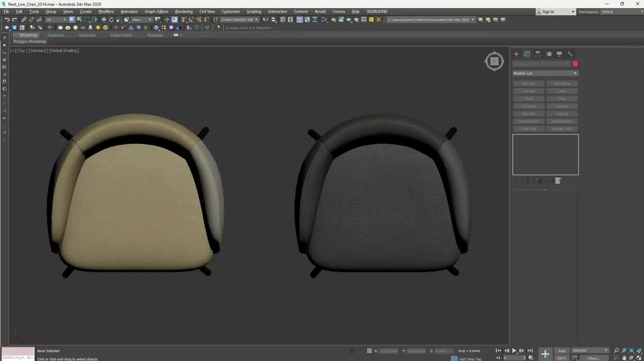Toggle Percent Snap
Viewport: 644px width, 361px height.
point(199,20)
